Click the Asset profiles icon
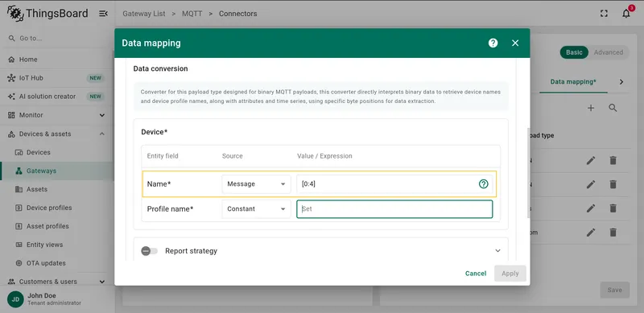 [19, 226]
